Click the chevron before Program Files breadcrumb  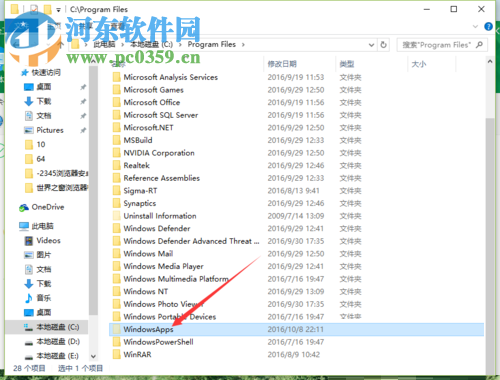click(180, 45)
